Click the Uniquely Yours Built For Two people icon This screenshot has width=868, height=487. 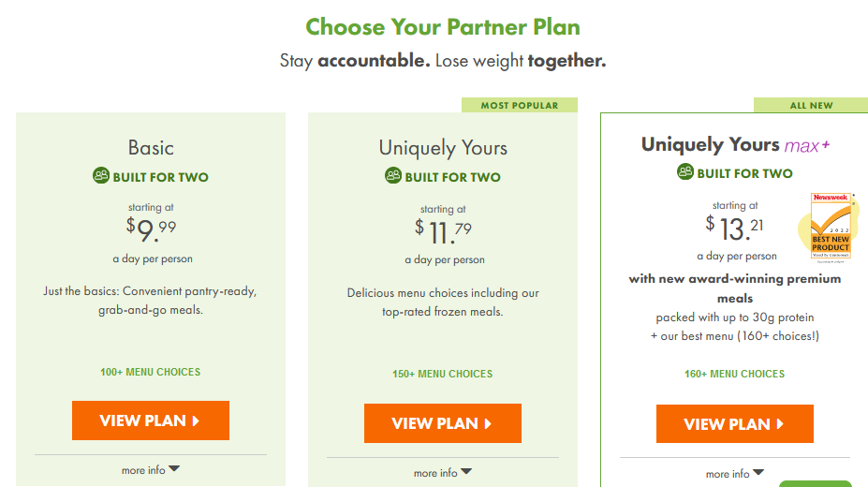pos(393,175)
